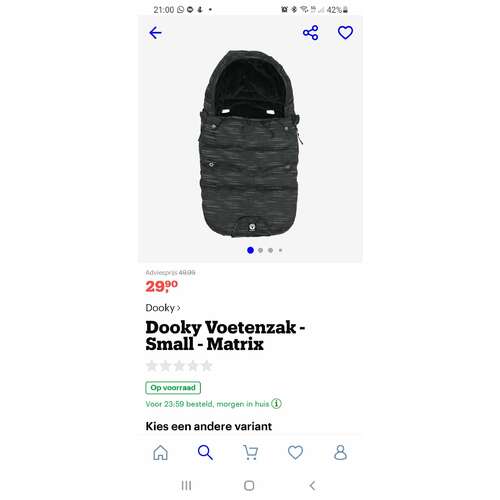The width and height of the screenshot is (500, 500).
Task: Jump to the last small carousel dot
Action: 280,250
